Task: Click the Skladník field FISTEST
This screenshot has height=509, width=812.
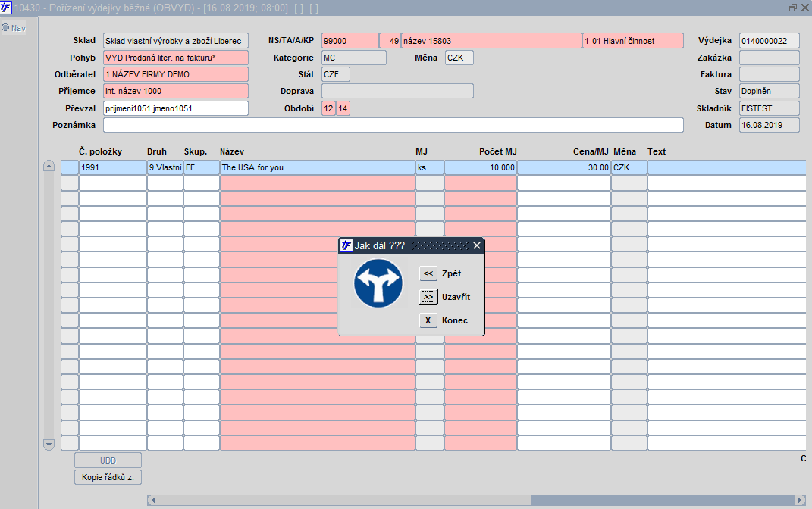Action: pos(769,108)
